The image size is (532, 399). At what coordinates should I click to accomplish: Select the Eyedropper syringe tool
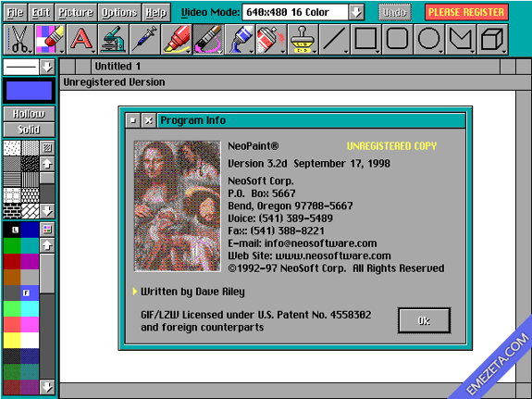(145, 40)
